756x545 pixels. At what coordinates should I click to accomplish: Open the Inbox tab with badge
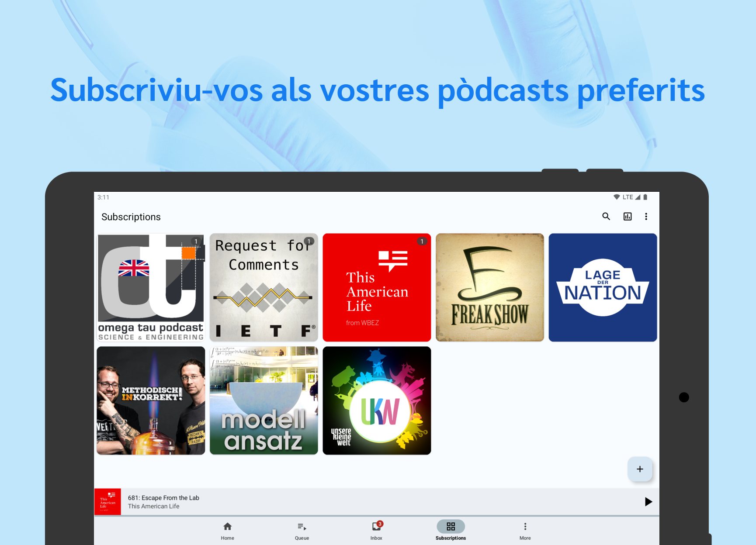point(376,531)
